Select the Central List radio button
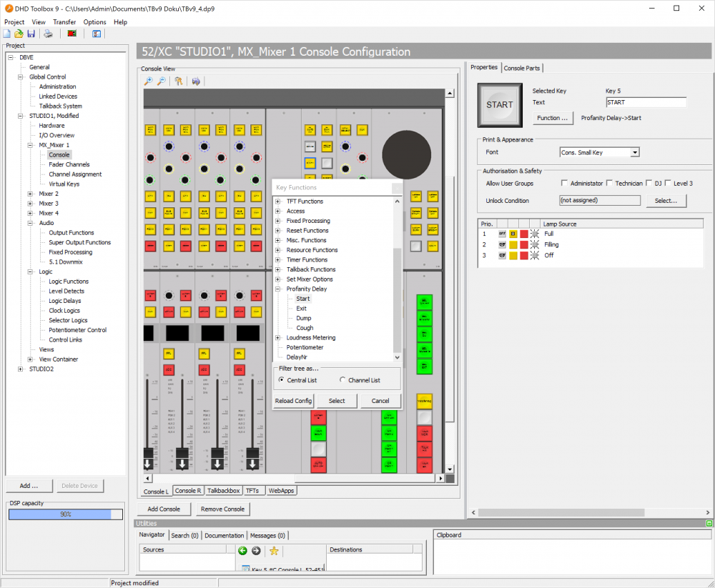This screenshot has height=588, width=715. (x=282, y=379)
